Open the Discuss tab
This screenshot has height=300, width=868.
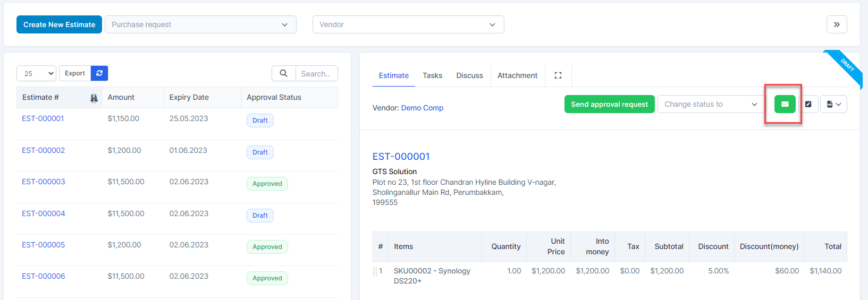469,75
